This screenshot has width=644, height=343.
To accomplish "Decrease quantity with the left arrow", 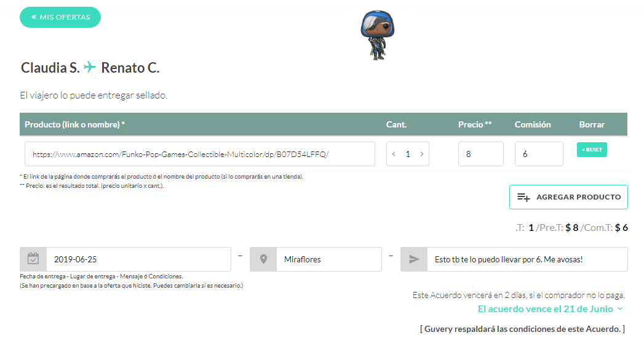I will click(x=394, y=154).
